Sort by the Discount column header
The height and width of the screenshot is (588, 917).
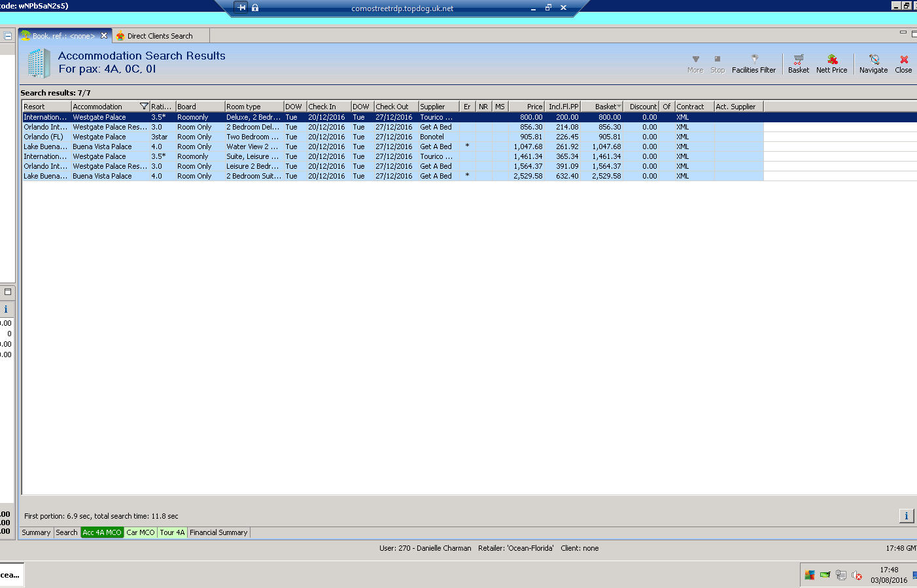(x=641, y=107)
